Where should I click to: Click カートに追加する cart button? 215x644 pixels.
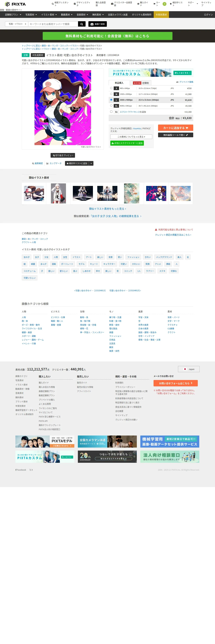175,128
